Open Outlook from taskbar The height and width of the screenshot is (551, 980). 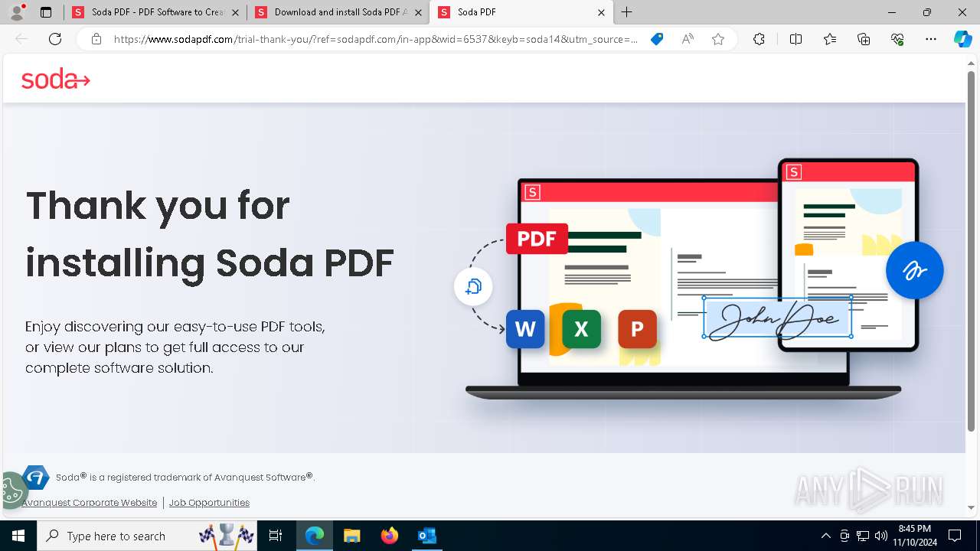(x=426, y=536)
